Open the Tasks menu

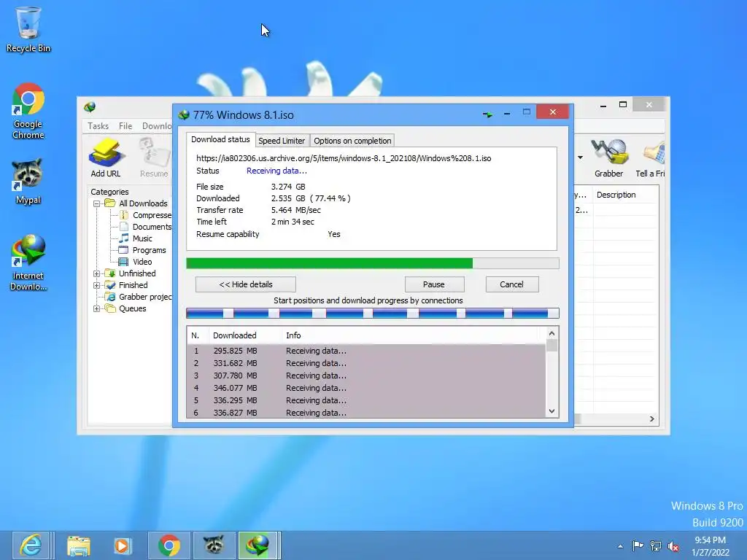point(98,125)
